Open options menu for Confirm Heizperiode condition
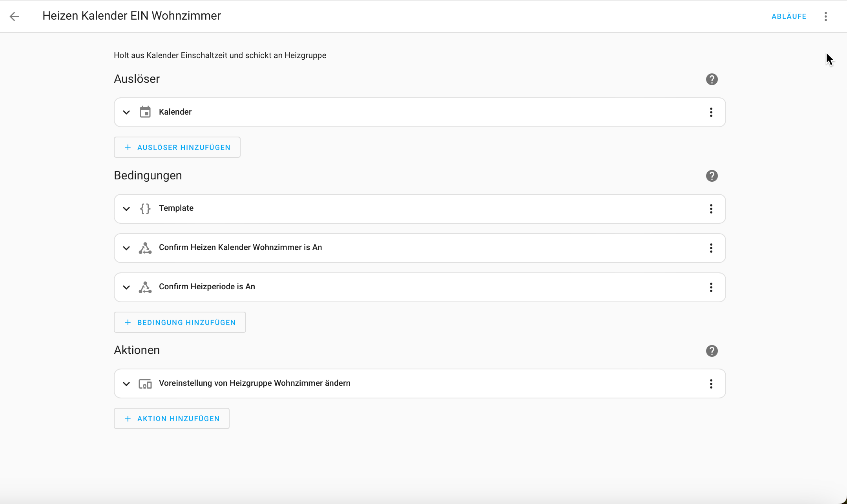The width and height of the screenshot is (847, 504). pyautogui.click(x=711, y=287)
